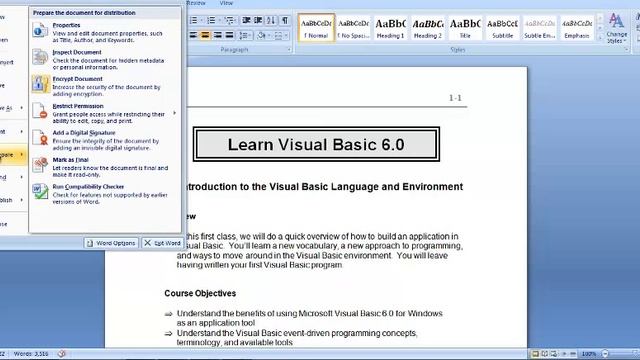640x360 pixels.
Task: Toggle Show/Hide paragraph marks
Action: [285, 20]
